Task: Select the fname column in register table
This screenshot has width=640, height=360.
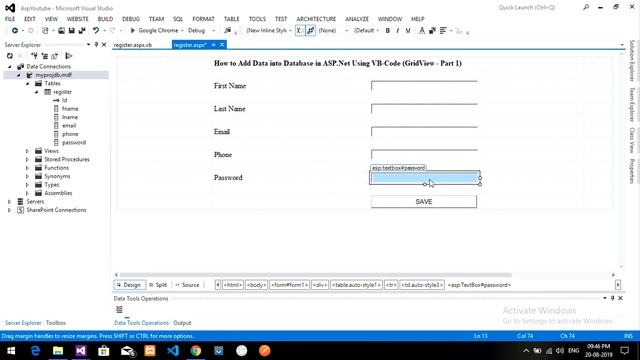Action: click(70, 109)
